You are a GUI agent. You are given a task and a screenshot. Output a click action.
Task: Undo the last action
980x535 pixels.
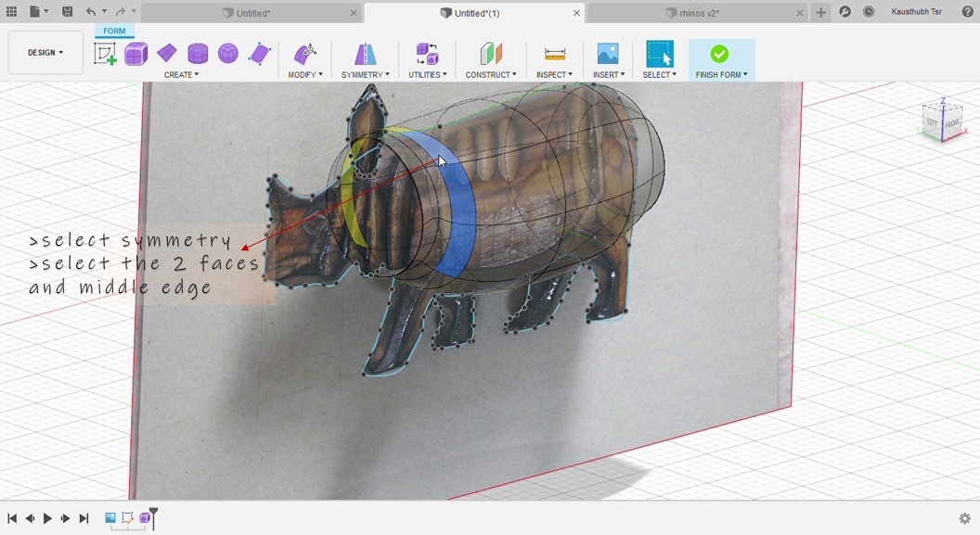91,11
